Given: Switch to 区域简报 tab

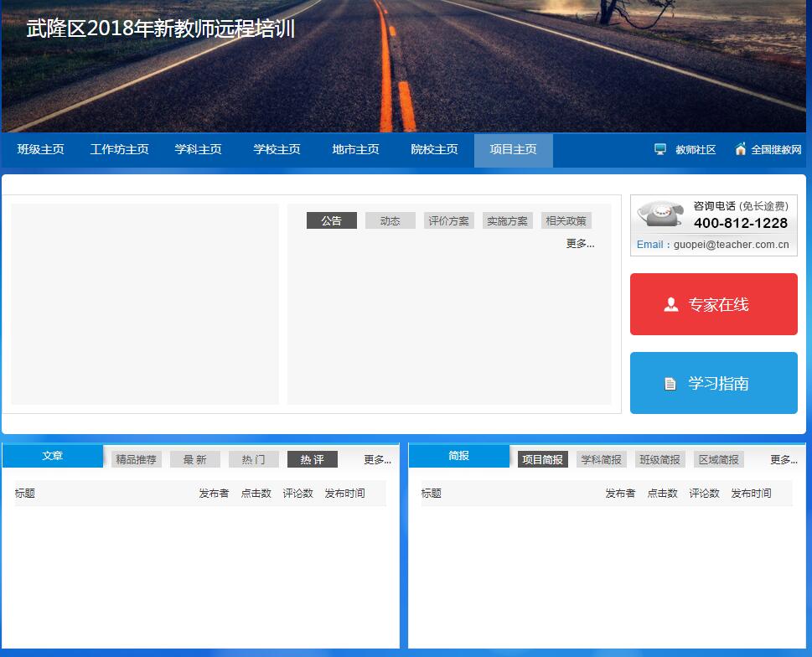Looking at the screenshot, I should click(x=719, y=459).
